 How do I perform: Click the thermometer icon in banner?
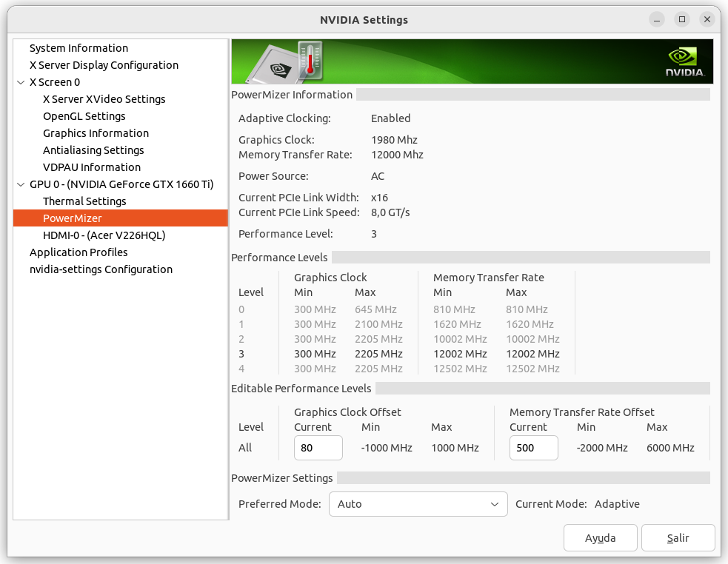tap(310, 59)
